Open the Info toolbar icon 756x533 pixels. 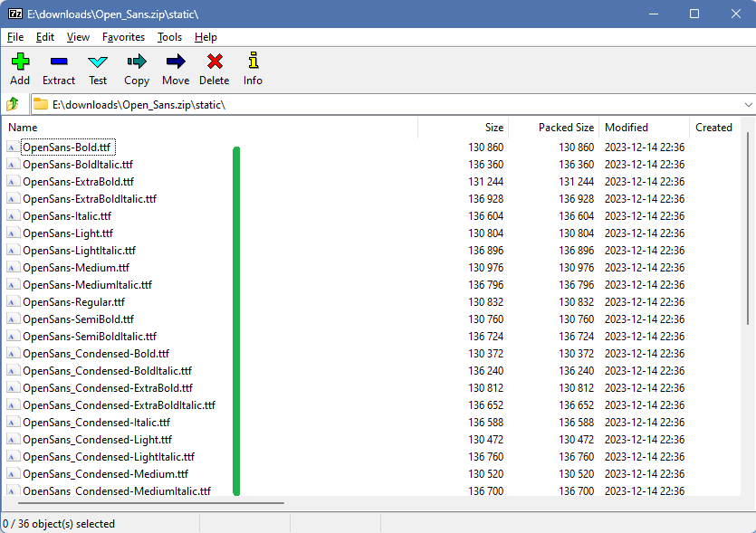click(254, 61)
